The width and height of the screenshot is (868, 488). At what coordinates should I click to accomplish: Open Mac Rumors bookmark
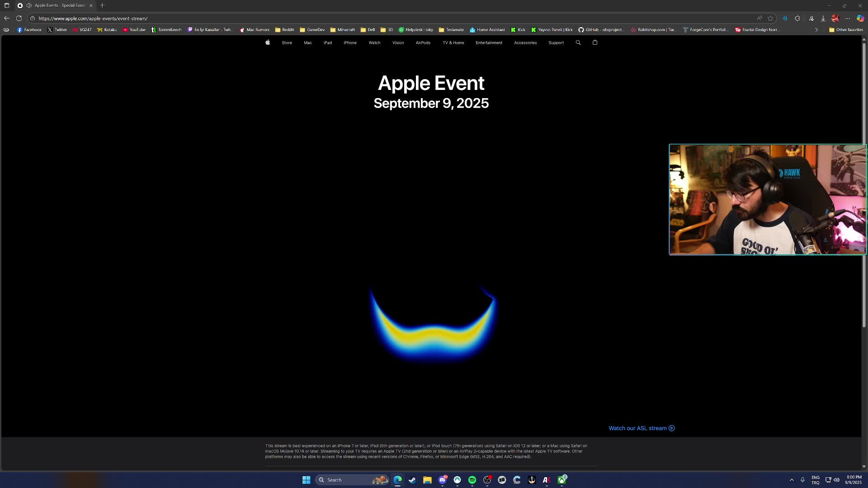point(255,30)
